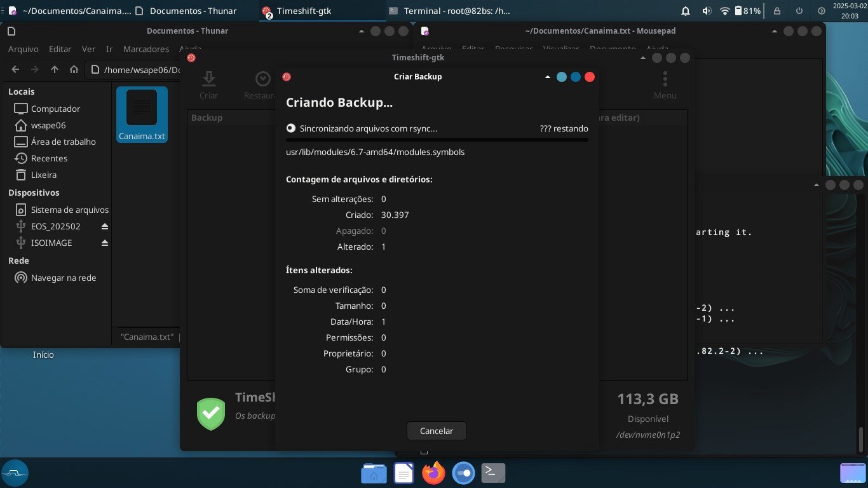
Task: Click the /dev/nvme0n1p2 device text
Action: (x=648, y=435)
